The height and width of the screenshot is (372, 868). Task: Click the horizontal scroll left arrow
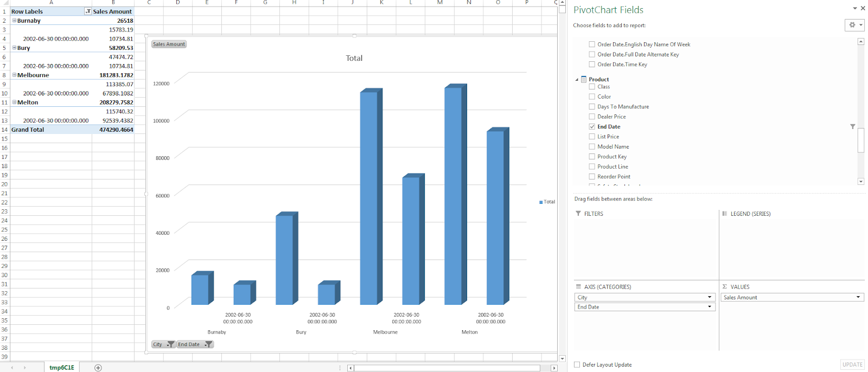[351, 368]
